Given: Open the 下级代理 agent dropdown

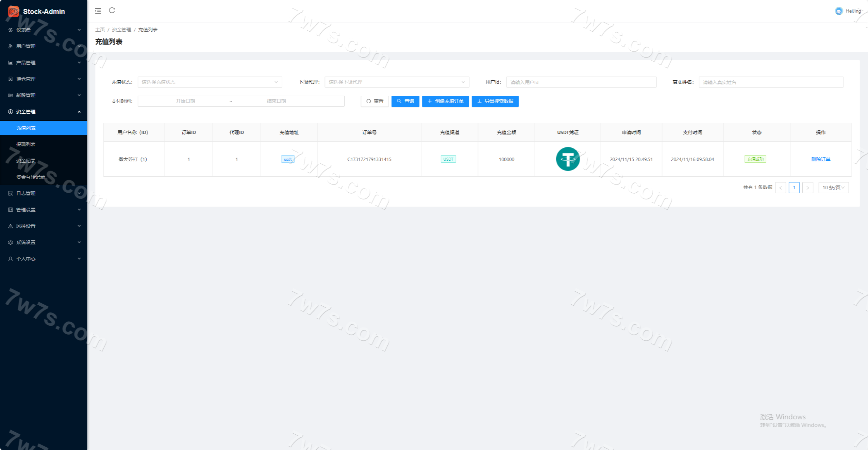Looking at the screenshot, I should pos(397,82).
